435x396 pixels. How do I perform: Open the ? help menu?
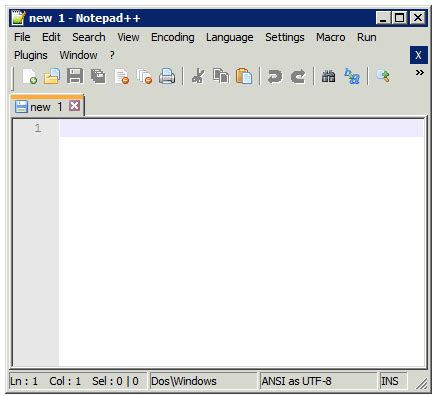tap(112, 55)
